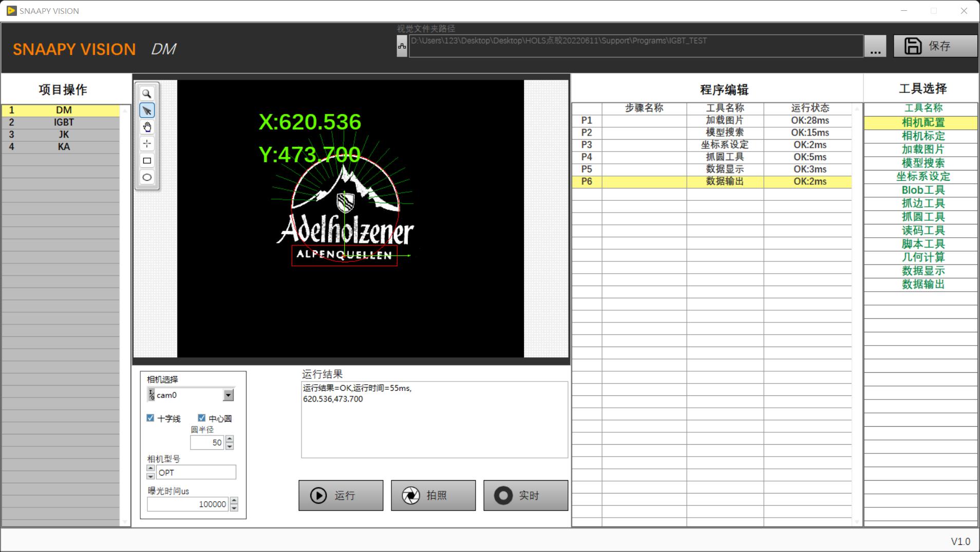Click the 运行结果 output text box
Screen dimensions: 980x552
click(435, 420)
